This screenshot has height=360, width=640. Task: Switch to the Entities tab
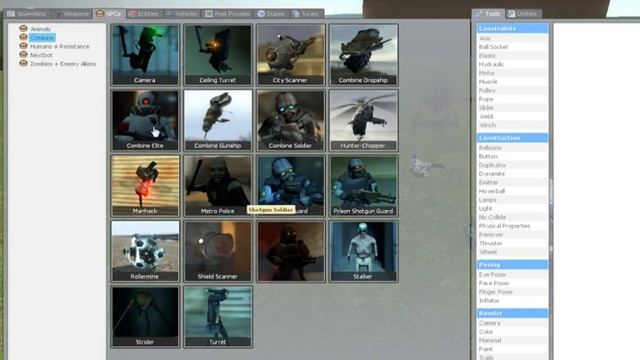tap(144, 14)
